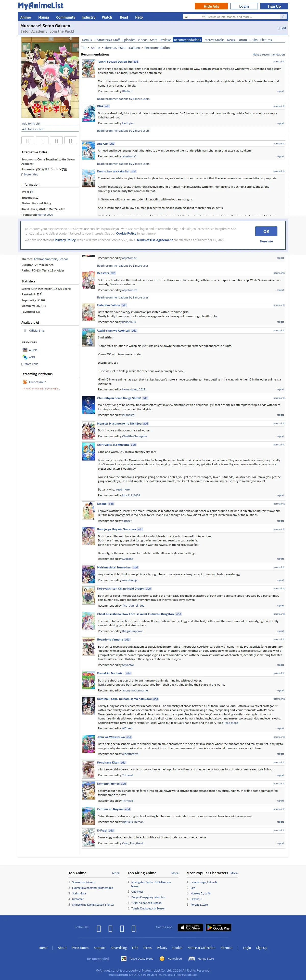Switch to the Details tab
The image size is (306, 980).
tap(87, 40)
